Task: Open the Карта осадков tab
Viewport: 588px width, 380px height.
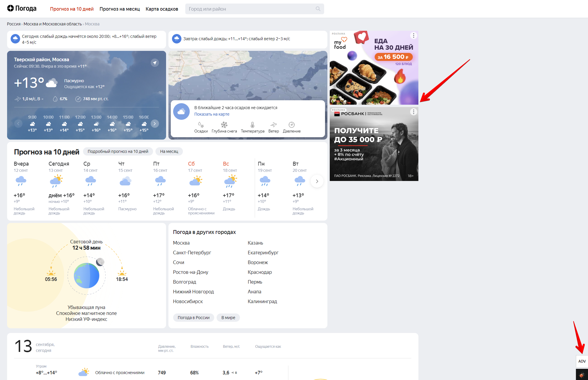Action: point(162,9)
